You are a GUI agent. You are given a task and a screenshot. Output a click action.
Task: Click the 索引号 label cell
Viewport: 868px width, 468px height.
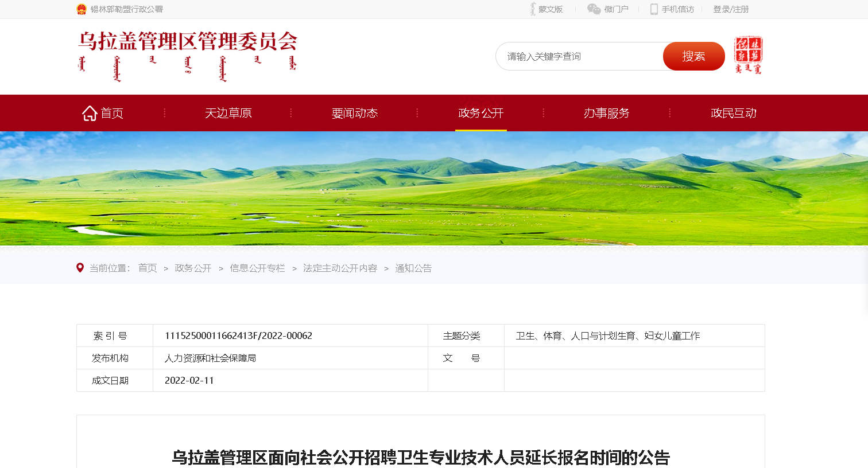[x=115, y=336]
